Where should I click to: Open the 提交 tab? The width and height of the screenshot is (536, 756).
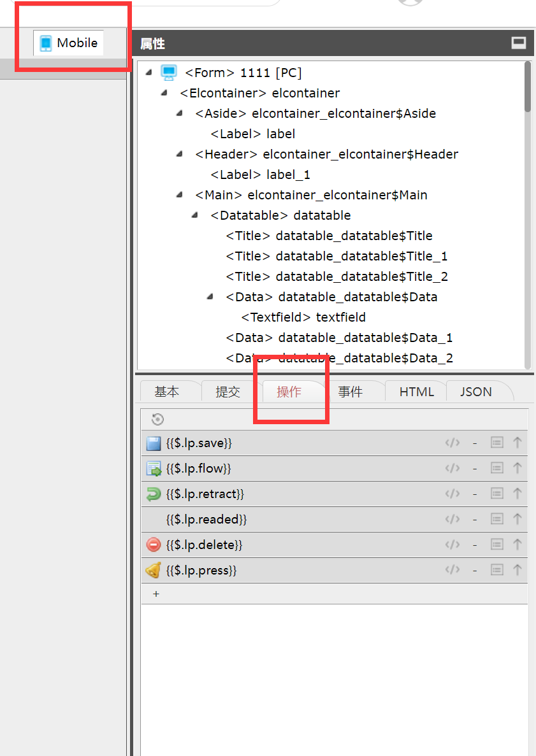(x=228, y=392)
